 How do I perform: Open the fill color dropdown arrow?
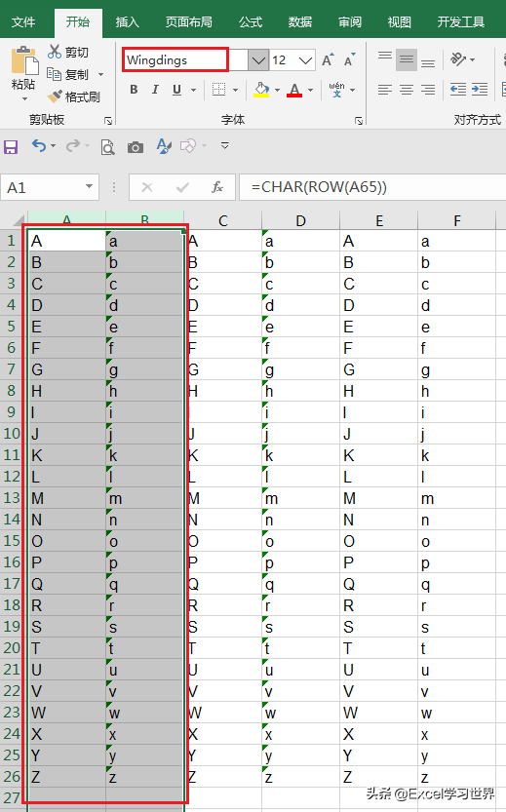(x=277, y=90)
